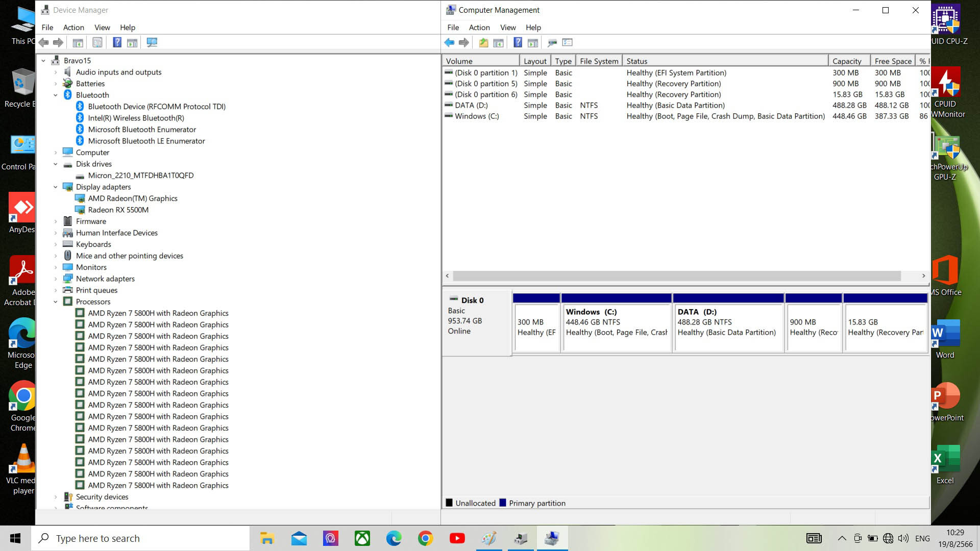Screen dimensions: 980x551
Task: Open Computer Management Help menu
Action: 533,28
